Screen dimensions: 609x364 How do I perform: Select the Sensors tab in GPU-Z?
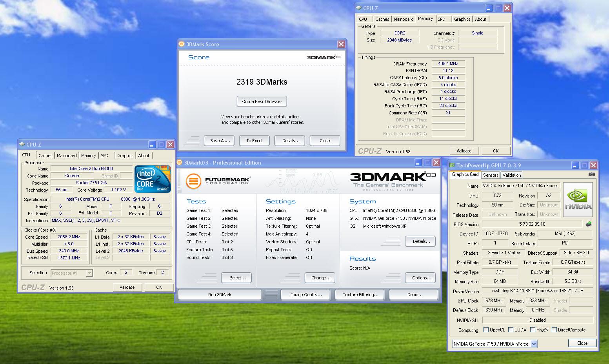490,175
